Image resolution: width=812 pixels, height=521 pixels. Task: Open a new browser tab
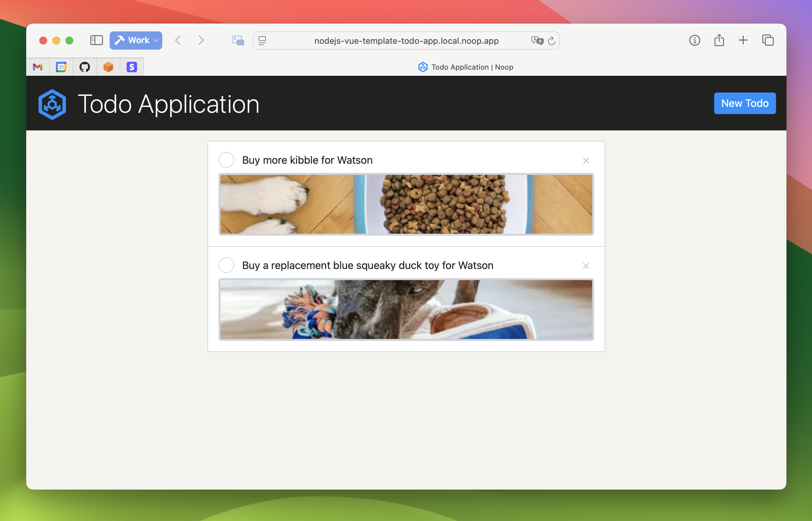pos(743,40)
